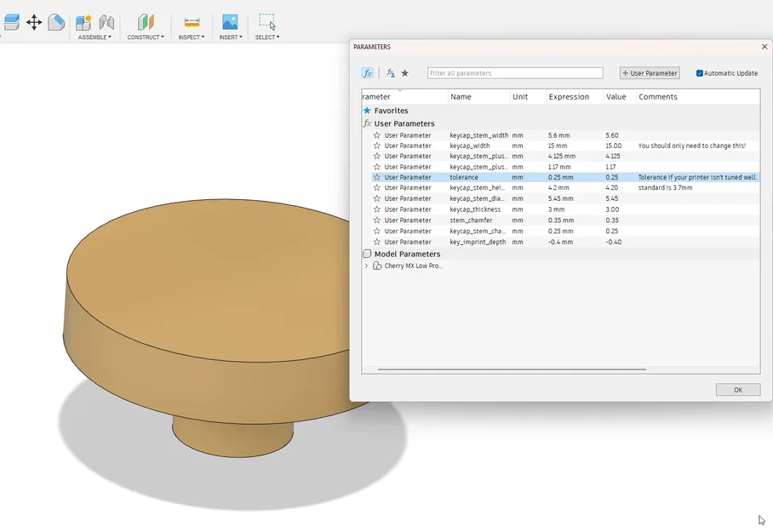Select the Chamfer tool icon

(x=56, y=22)
